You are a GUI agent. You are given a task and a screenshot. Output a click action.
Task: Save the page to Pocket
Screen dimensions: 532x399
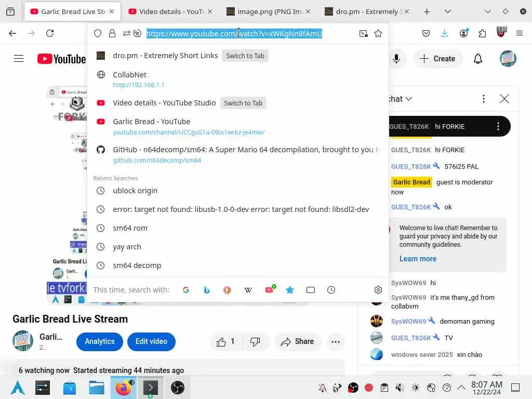click(x=426, y=33)
